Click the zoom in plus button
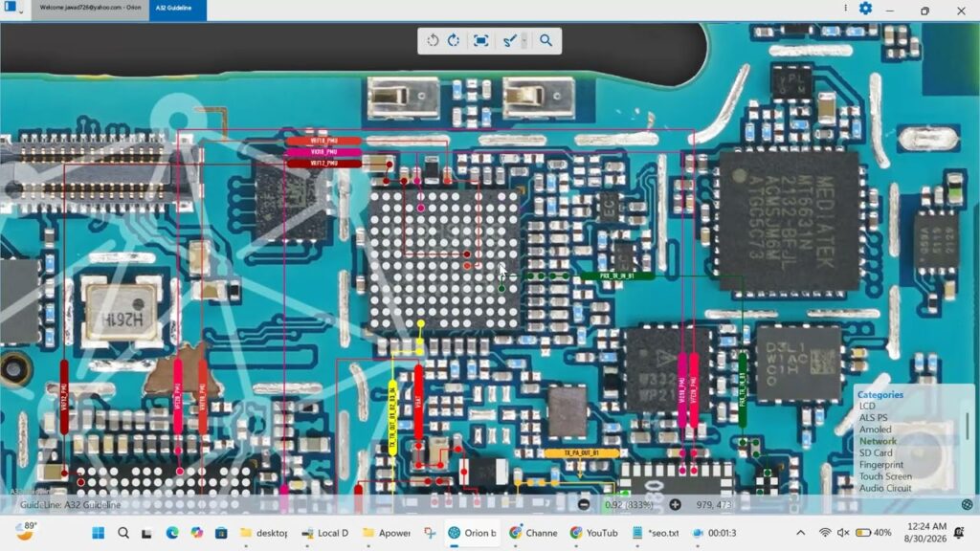Viewport: 980px width, 551px height. point(675,505)
